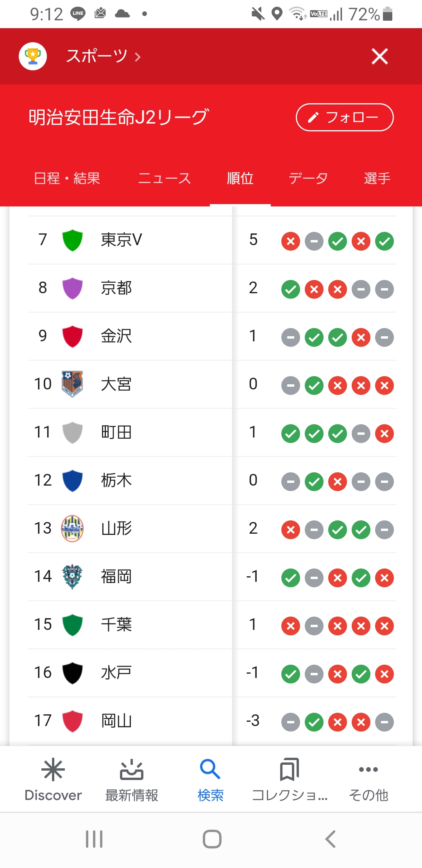
Task: Close the sports panel with X
Action: [x=380, y=56]
